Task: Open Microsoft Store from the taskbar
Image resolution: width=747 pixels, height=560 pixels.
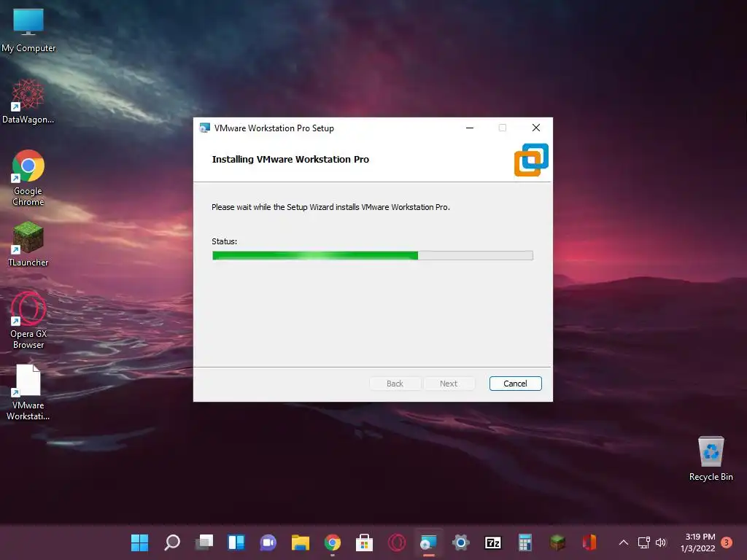Action: tap(365, 542)
